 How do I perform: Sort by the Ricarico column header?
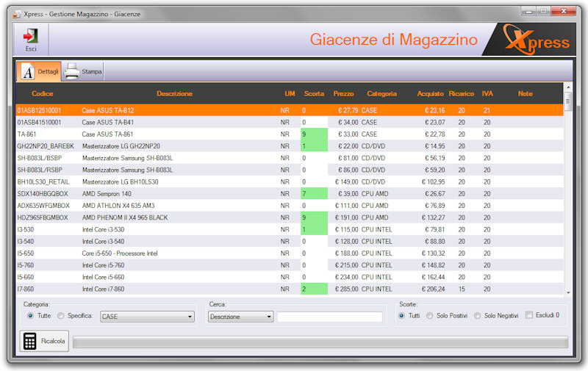462,94
